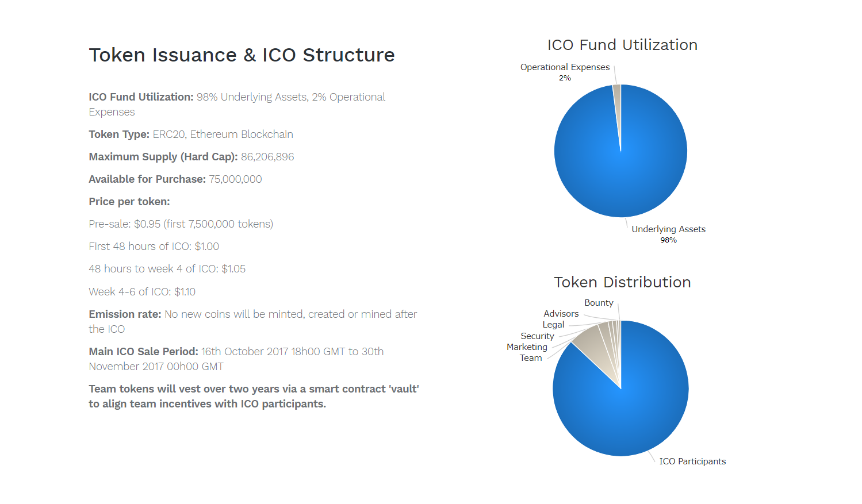Click the Token Issuance & ICO Structure heading
This screenshot has width=862, height=504.
242,55
